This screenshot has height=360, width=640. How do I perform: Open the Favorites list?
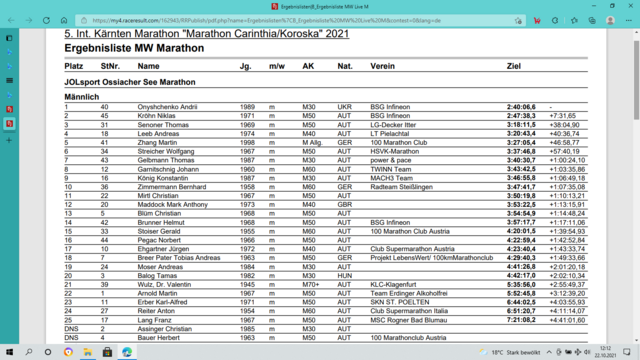coord(574,20)
